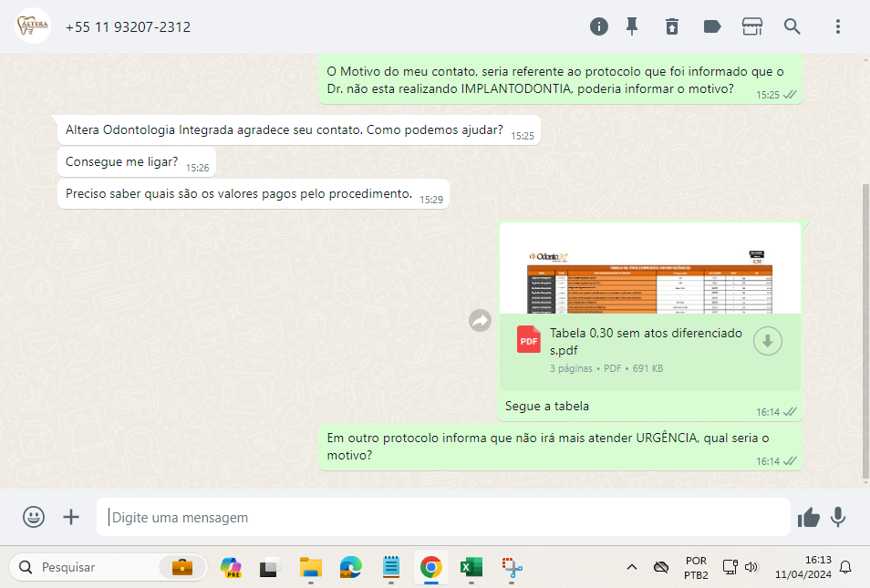The image size is (870, 588).
Task: Open Microsoft Edge from the taskbar
Action: click(x=351, y=567)
